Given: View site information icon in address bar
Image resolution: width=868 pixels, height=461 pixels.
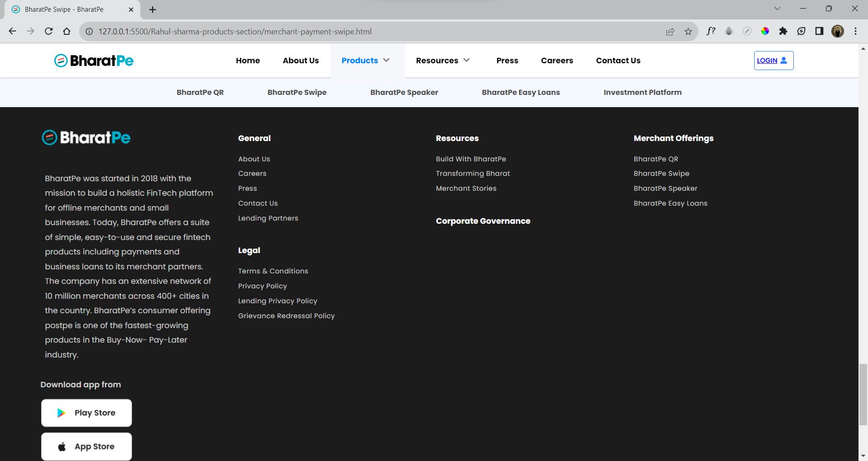Looking at the screenshot, I should click(x=90, y=32).
